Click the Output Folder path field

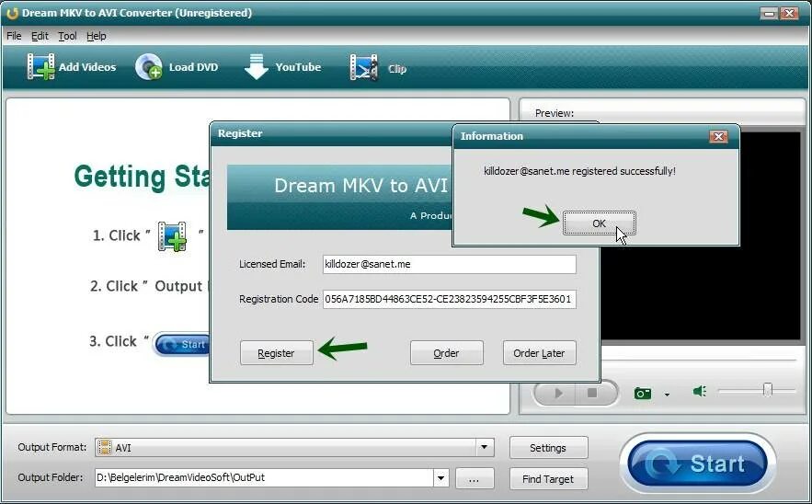coord(264,477)
